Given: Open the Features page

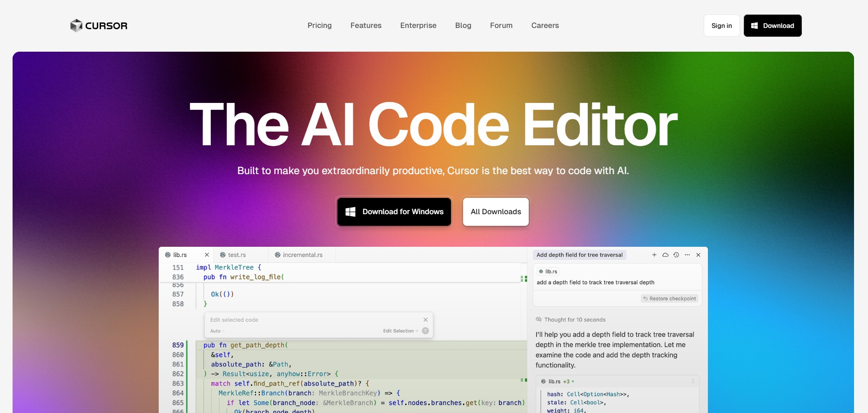Looking at the screenshot, I should coord(366,26).
